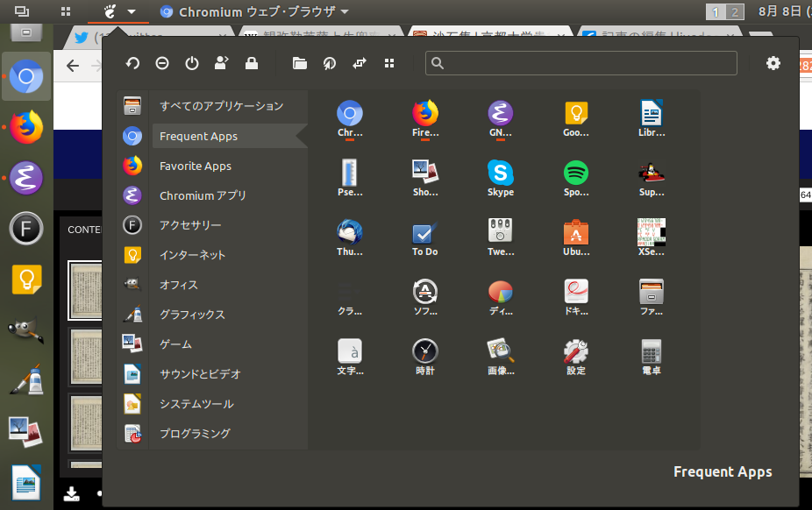Click the recent items icon beside folder
Image resolution: width=812 pixels, height=510 pixels.
pyautogui.click(x=330, y=64)
